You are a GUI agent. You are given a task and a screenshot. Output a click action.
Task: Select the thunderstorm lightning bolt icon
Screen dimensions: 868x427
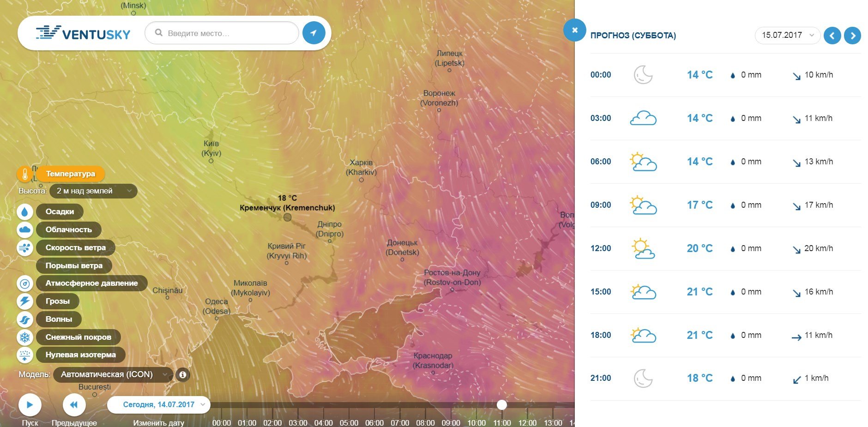24,301
